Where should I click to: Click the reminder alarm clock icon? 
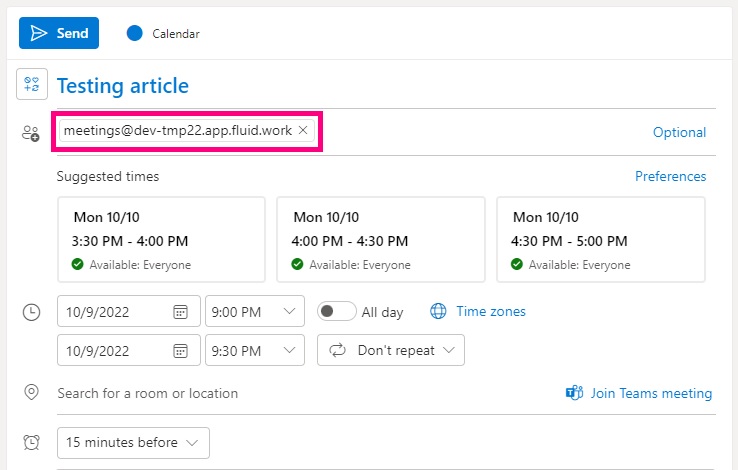(x=32, y=442)
